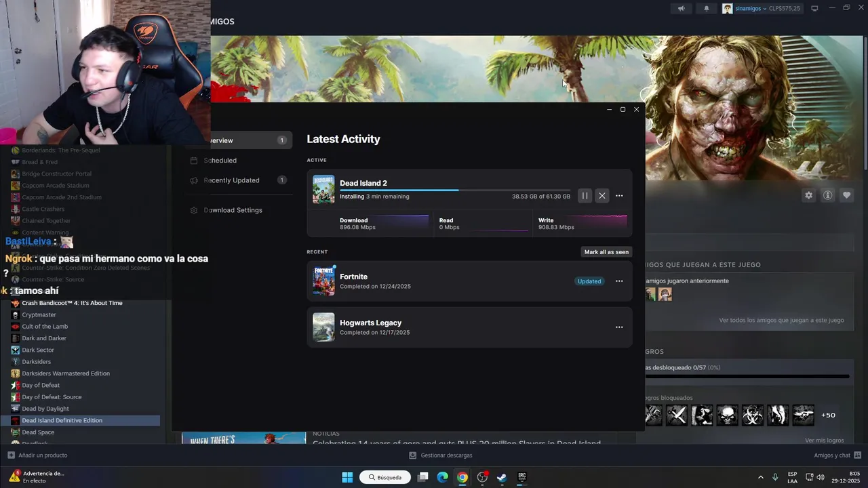Open Gestionar descargas in Steam footer
868x488 pixels.
click(x=441, y=455)
